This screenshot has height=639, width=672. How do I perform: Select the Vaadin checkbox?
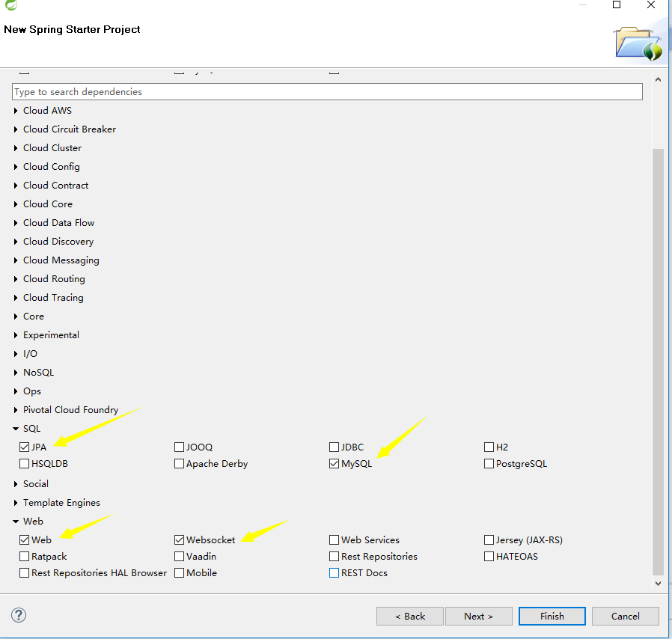179,556
